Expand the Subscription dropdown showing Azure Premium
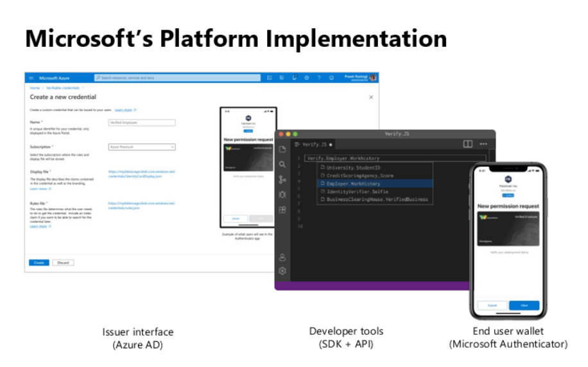The height and width of the screenshot is (367, 588). coord(142,147)
